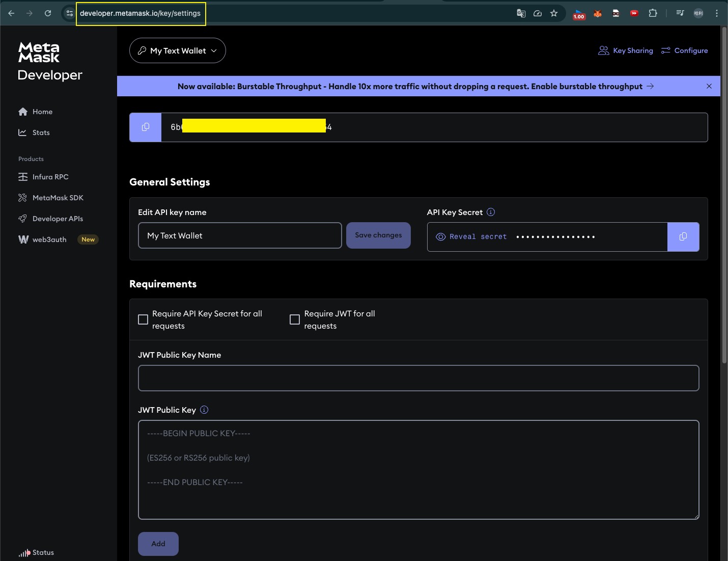The image size is (728, 561).
Task: Click the JWT Public Key textarea
Action: pyautogui.click(x=418, y=470)
